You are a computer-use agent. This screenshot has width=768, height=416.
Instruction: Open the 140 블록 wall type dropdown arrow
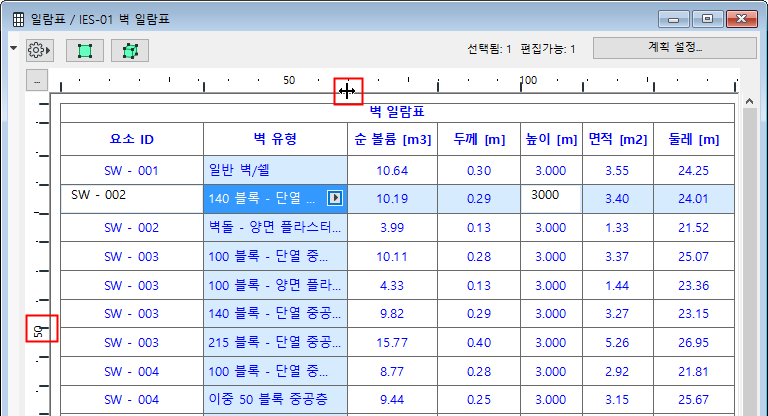(x=335, y=198)
